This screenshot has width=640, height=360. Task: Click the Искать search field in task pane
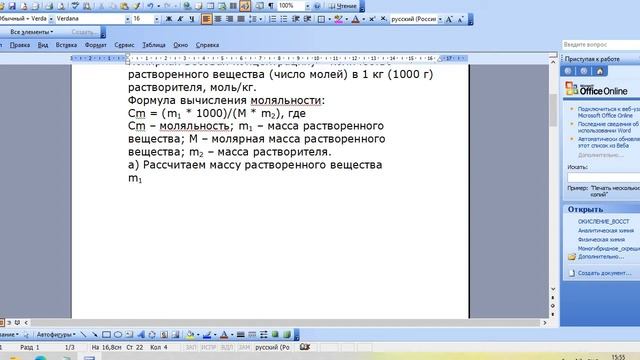click(604, 178)
